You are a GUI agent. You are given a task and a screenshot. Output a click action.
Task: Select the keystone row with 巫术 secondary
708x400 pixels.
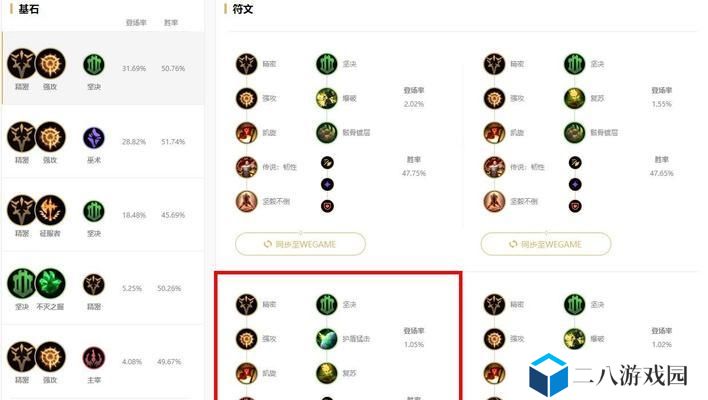(103, 142)
